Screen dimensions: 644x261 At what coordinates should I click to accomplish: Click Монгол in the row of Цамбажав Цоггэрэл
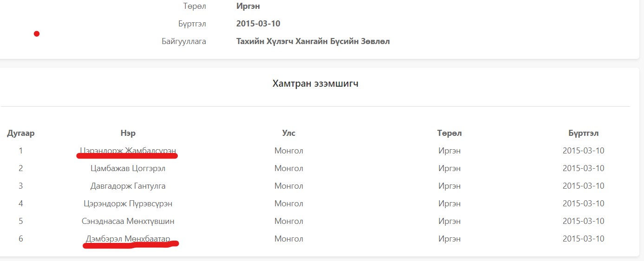coord(289,168)
